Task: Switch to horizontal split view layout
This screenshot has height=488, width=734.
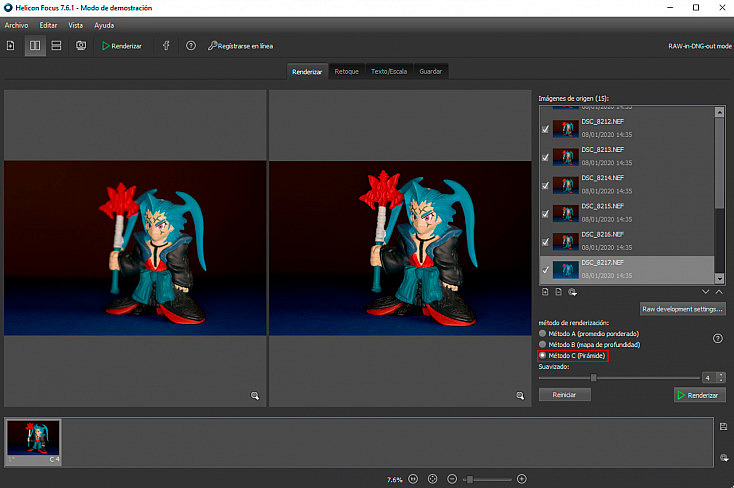Action: [56, 45]
